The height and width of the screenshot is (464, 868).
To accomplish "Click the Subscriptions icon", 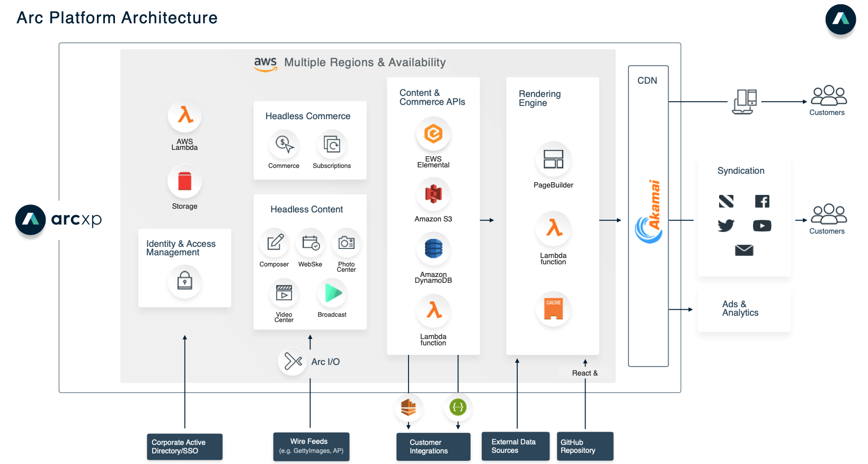I will point(332,144).
